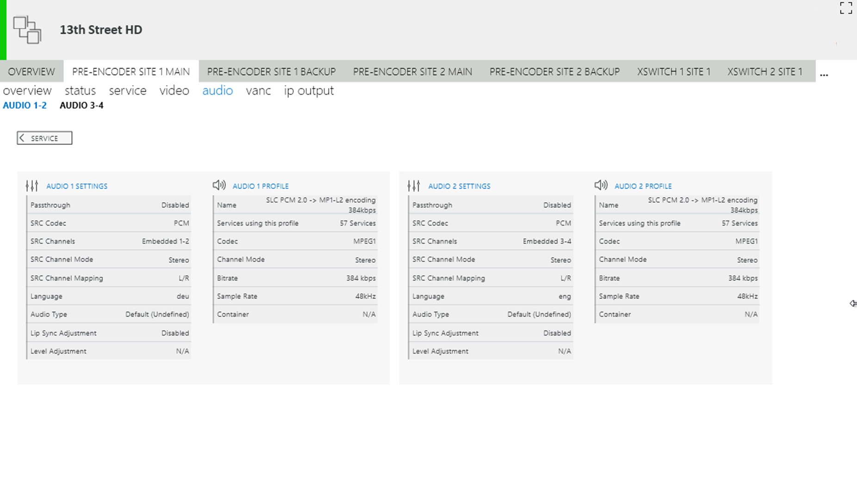The height and width of the screenshot is (504, 857).
Task: Select the AUDIO 3-4 sub-tab
Action: (81, 106)
